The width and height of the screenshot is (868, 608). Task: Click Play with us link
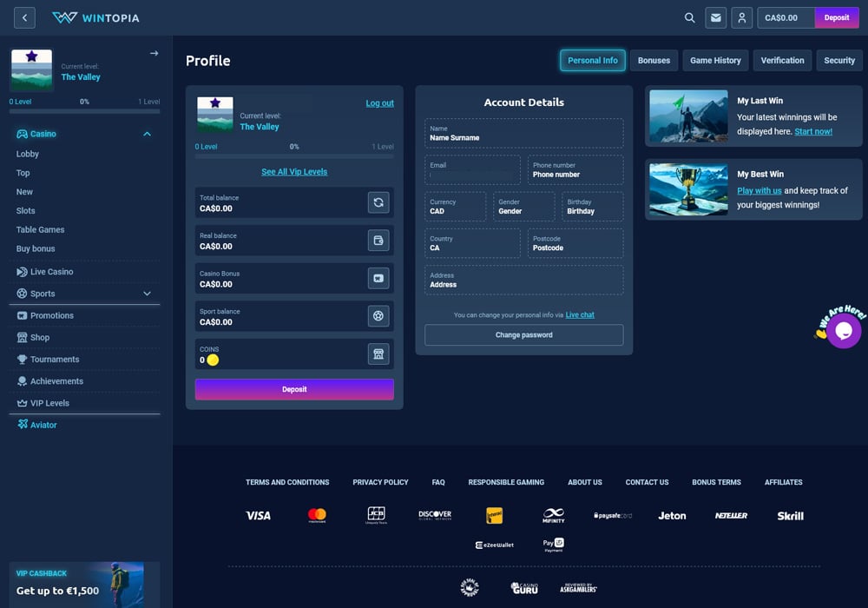pos(759,190)
